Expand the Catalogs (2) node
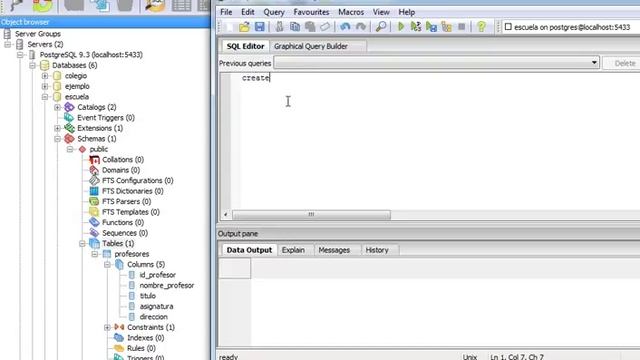This screenshot has width=640, height=360. [58, 107]
